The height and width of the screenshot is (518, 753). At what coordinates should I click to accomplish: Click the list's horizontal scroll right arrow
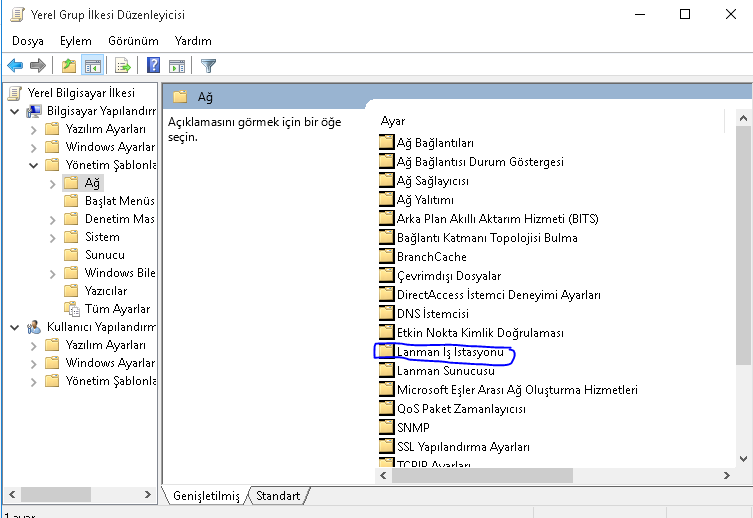[x=726, y=475]
